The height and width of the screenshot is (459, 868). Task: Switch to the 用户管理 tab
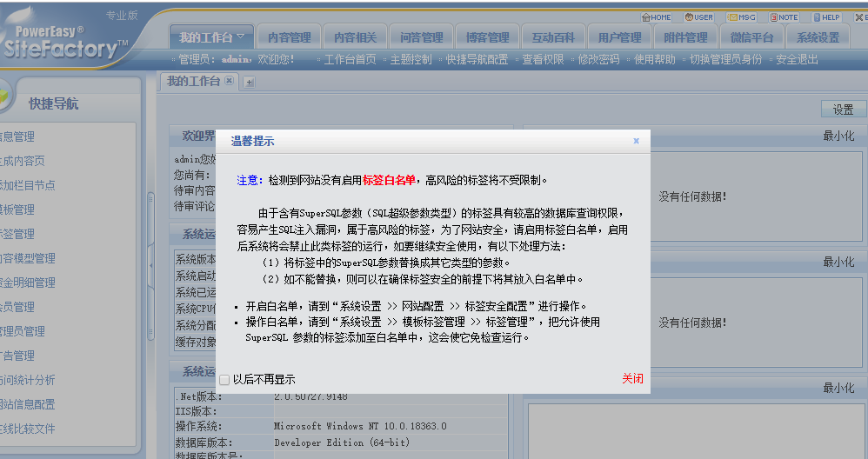pos(619,37)
